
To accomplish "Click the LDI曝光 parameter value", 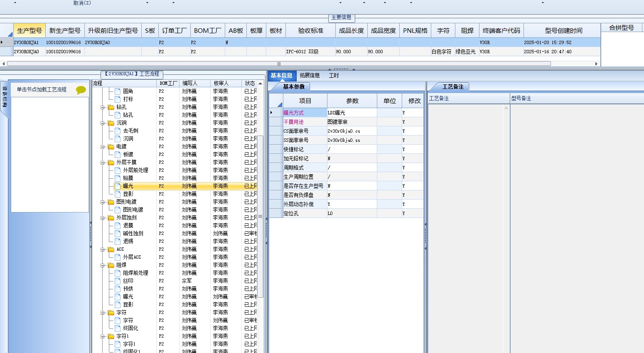I will [352, 113].
